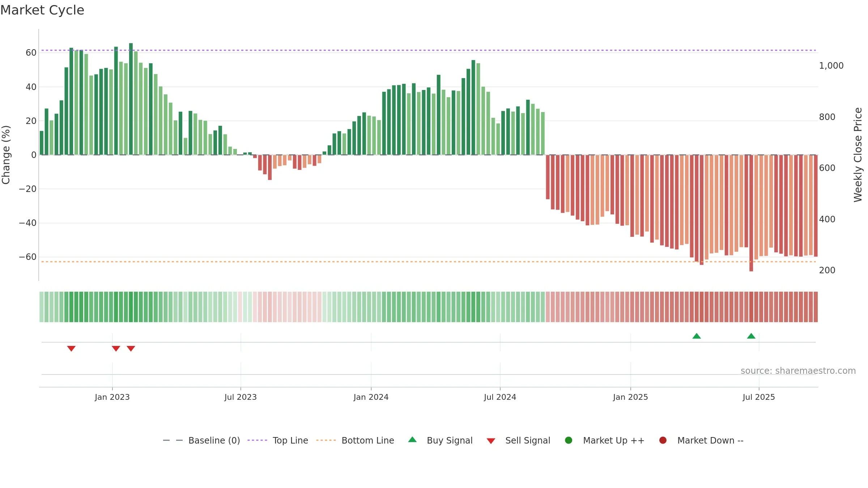Select the sell signal marker at Jan 2023

[116, 348]
